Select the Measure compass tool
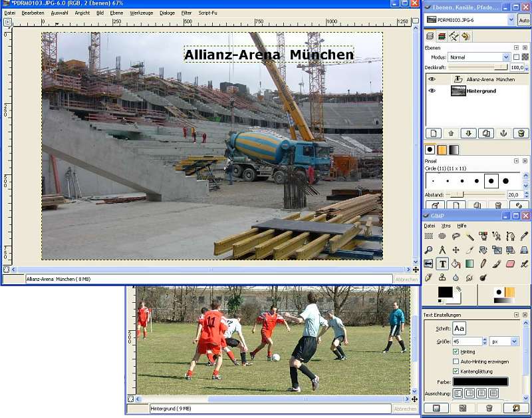The width and height of the screenshot is (532, 418). click(442, 250)
